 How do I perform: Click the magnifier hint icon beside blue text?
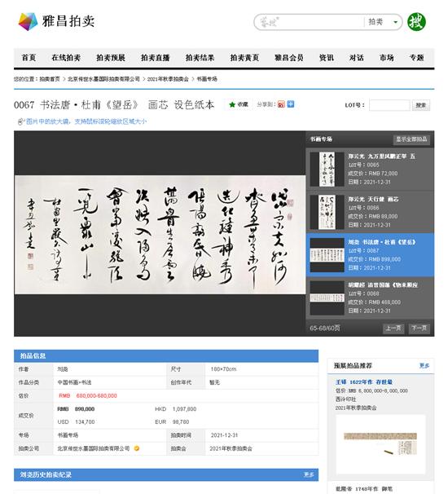21,121
